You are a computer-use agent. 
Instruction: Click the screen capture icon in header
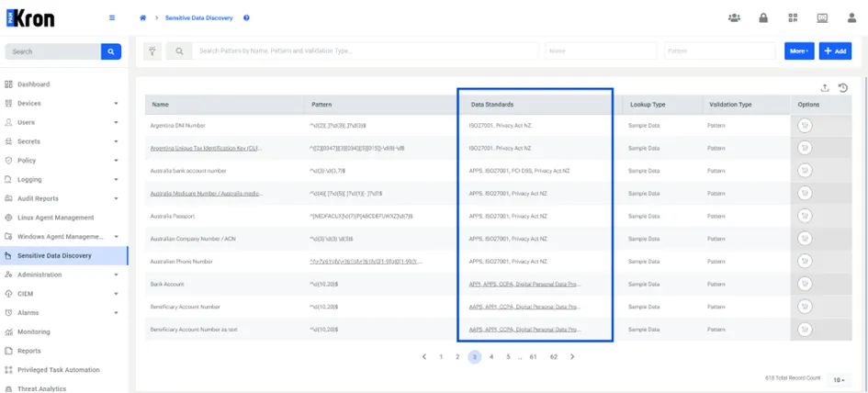[822, 17]
